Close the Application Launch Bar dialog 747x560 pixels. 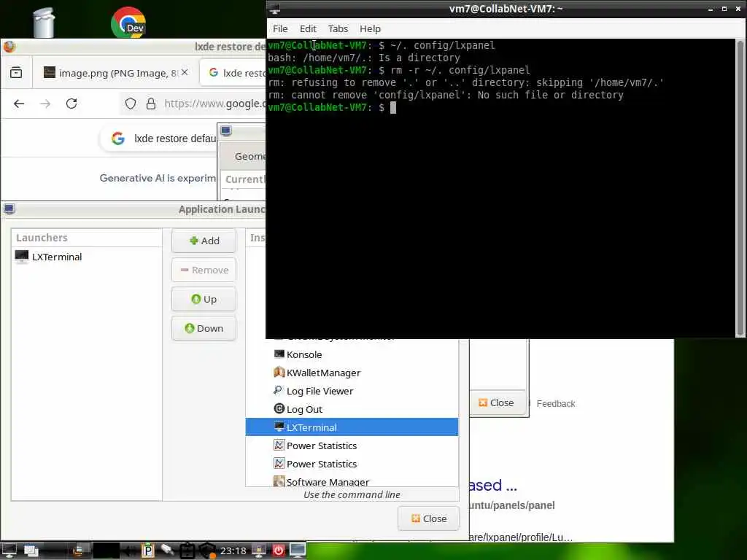point(428,518)
